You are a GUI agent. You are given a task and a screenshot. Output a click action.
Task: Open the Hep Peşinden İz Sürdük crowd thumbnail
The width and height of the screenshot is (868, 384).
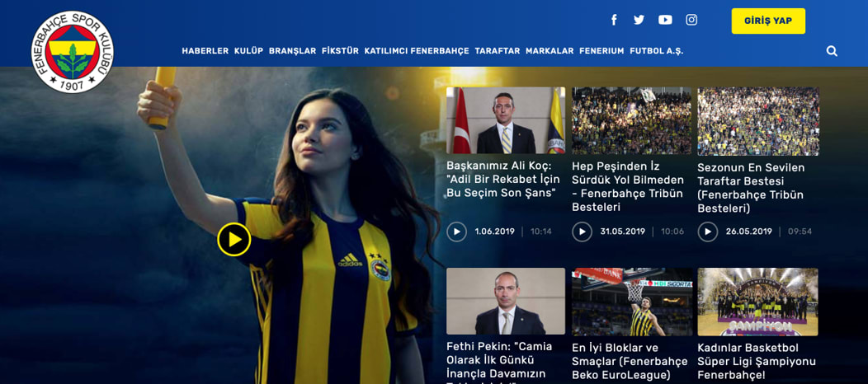632,120
